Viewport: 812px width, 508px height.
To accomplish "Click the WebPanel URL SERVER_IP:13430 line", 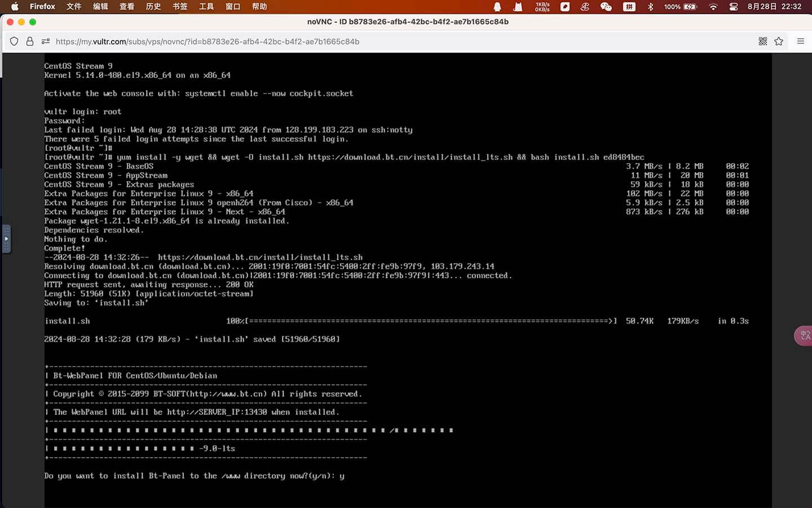I will [192, 412].
